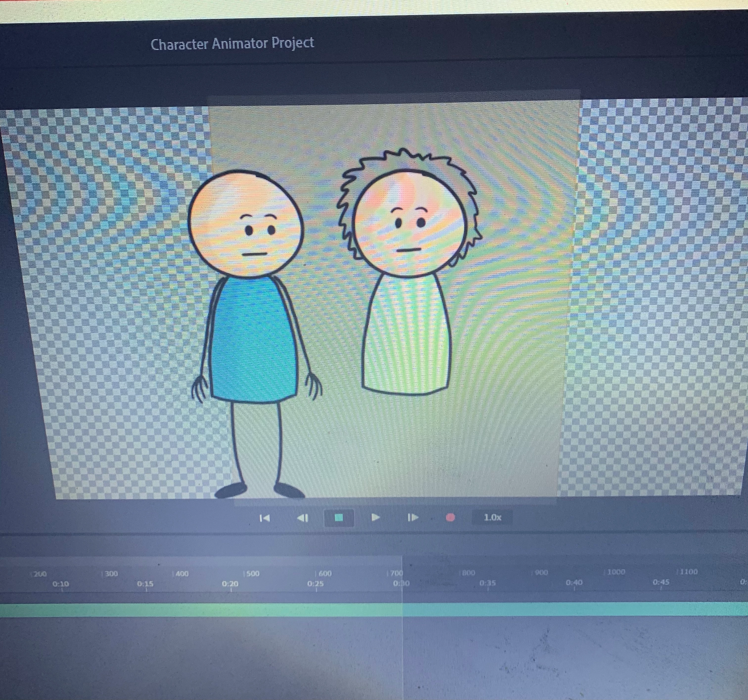Jump to 0:45 on timeline ruler

coord(661,582)
